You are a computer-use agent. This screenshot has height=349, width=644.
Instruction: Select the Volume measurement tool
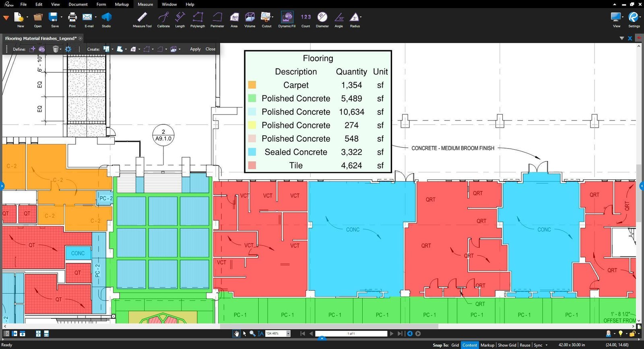pyautogui.click(x=250, y=19)
